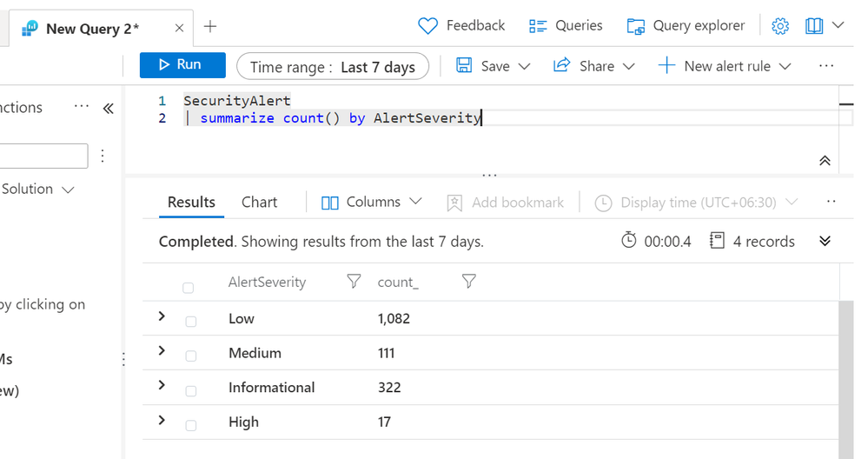Image resolution: width=868 pixels, height=459 pixels.
Task: Open the Columns dropdown
Action: (372, 203)
